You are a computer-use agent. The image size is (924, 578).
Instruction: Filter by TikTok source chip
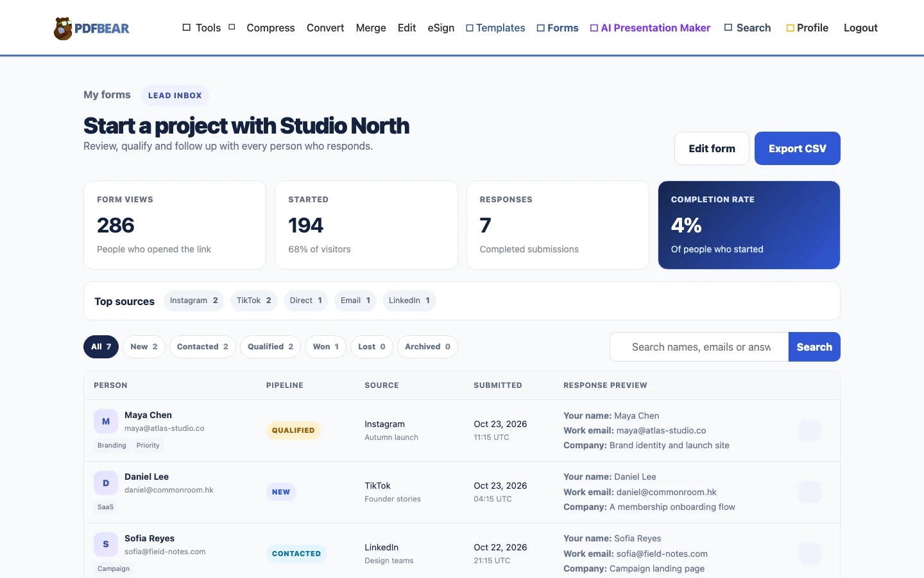254,301
